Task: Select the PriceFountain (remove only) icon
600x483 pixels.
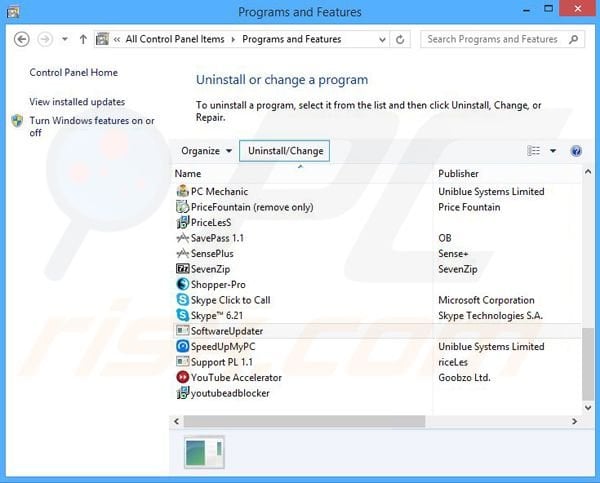Action: [183, 207]
